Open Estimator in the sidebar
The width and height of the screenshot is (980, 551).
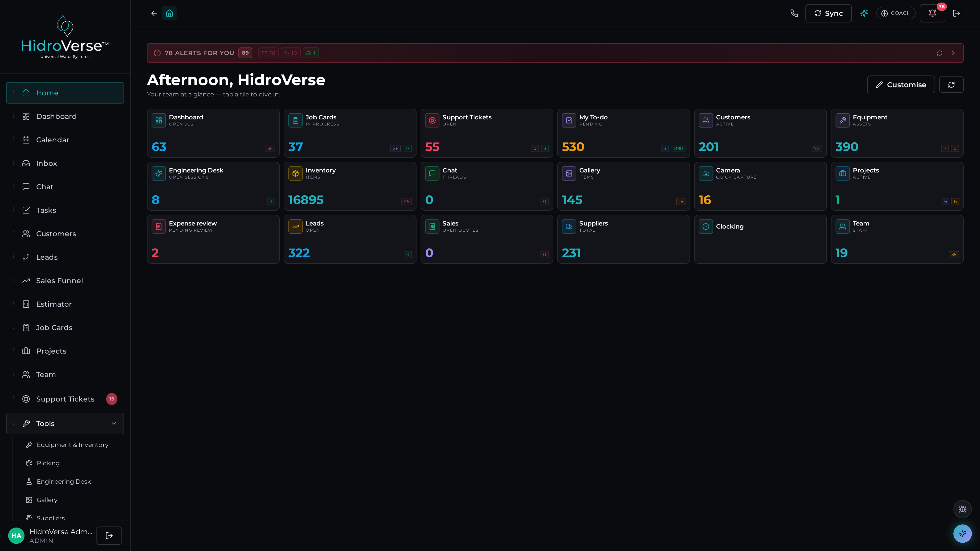point(65,304)
